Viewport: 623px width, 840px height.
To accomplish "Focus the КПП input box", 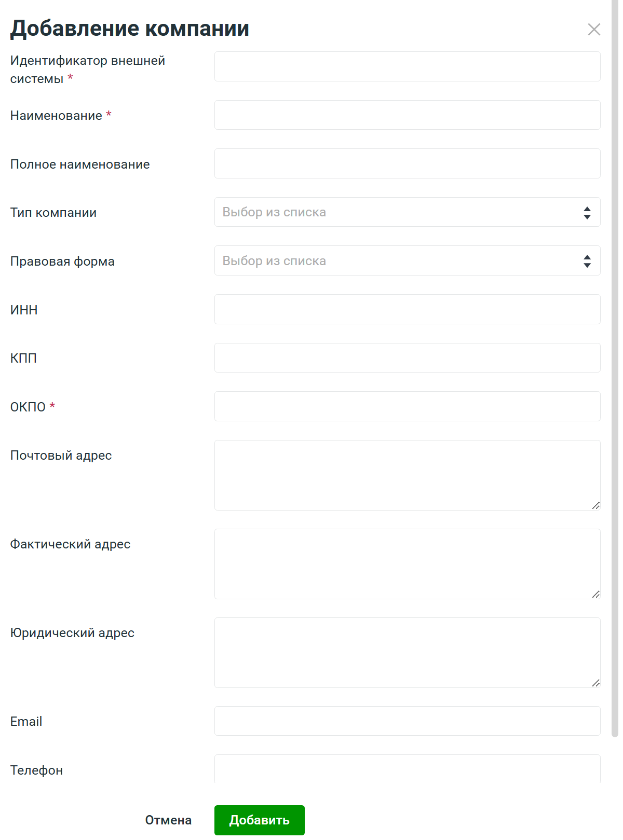I will 407,358.
